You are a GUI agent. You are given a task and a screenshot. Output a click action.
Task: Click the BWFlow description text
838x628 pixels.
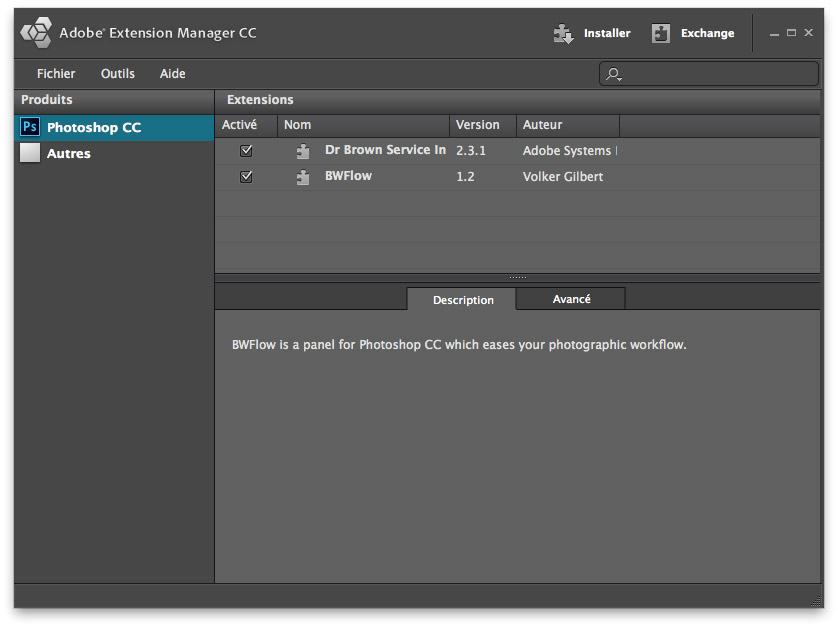[459, 345]
